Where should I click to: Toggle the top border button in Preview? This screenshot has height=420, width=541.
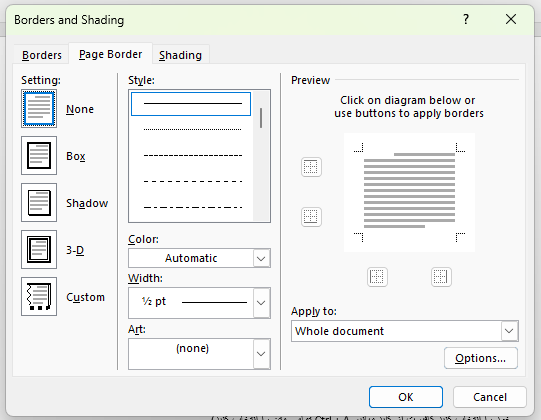(311, 167)
